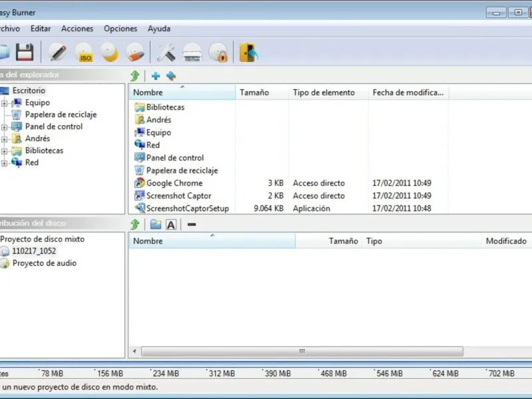Open the Editar menu
The width and height of the screenshot is (532, 399).
pyautogui.click(x=41, y=29)
